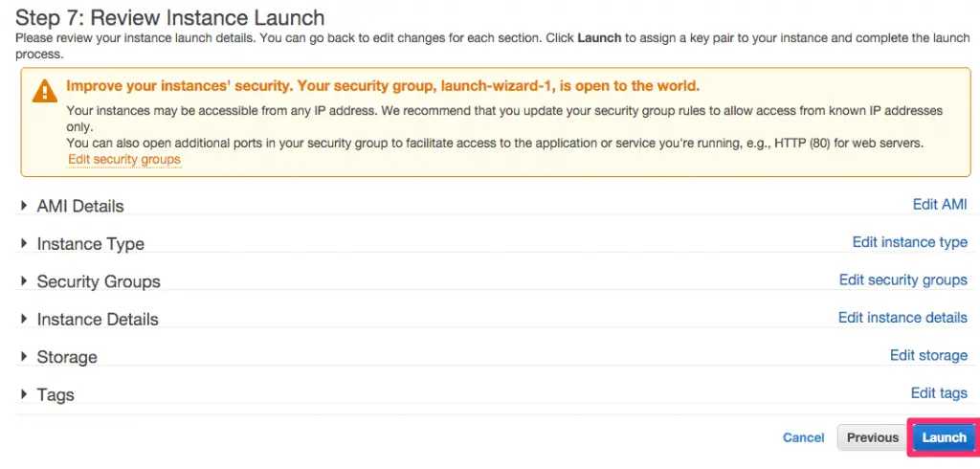This screenshot has height=469, width=980.
Task: Click the blue Launch button
Action: coord(944,437)
